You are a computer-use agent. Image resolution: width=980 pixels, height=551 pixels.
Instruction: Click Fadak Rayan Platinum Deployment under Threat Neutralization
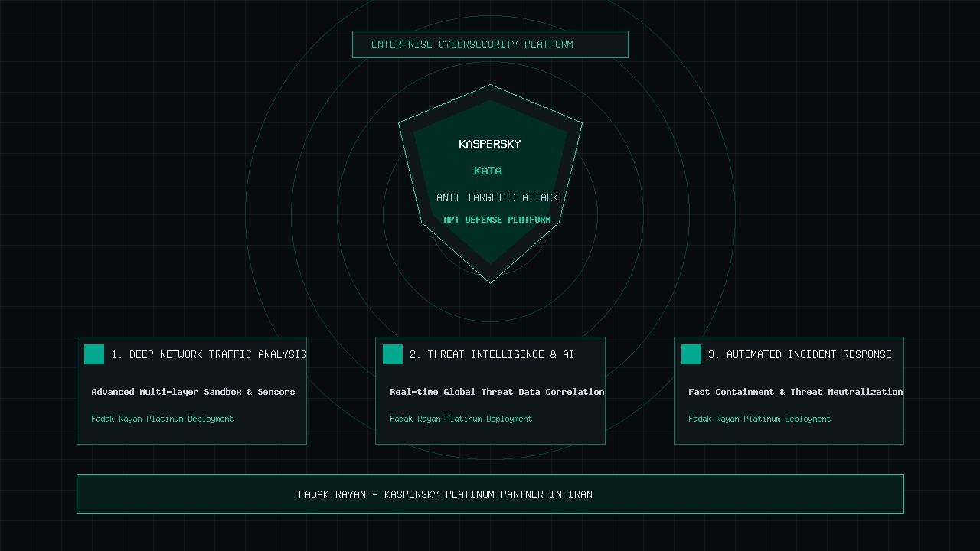759,419
